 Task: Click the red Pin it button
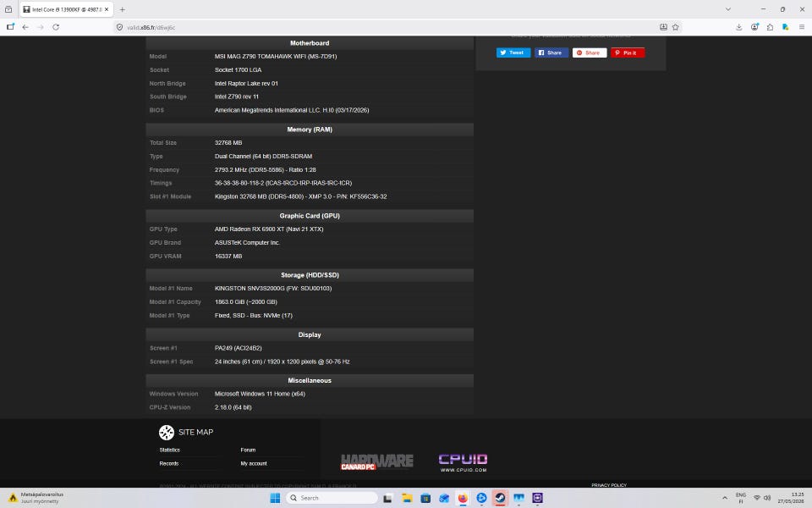[x=627, y=52]
